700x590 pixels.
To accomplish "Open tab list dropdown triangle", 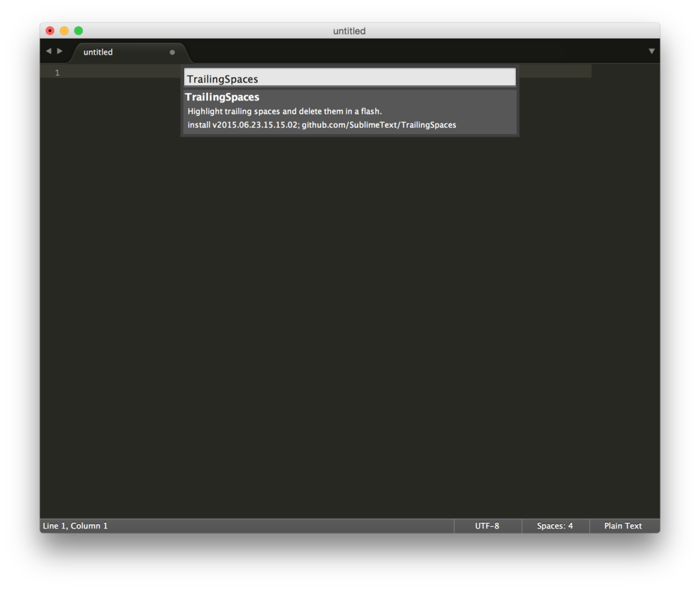I will pos(651,51).
